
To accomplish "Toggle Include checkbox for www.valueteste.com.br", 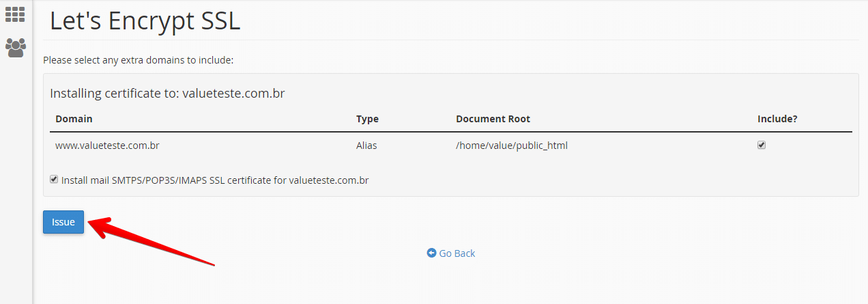I will (x=762, y=145).
